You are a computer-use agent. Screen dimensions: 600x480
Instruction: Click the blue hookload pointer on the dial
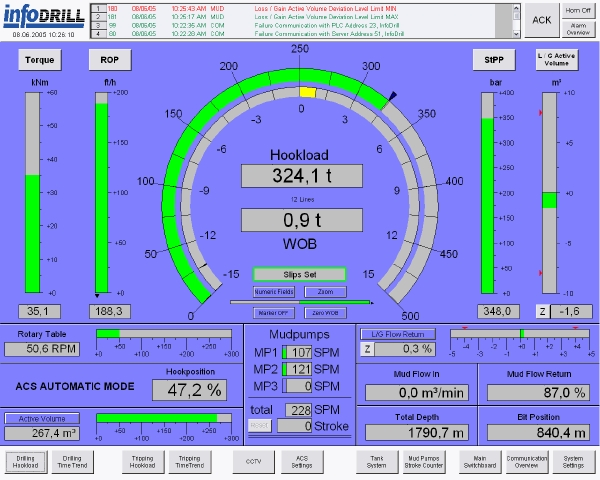392,96
